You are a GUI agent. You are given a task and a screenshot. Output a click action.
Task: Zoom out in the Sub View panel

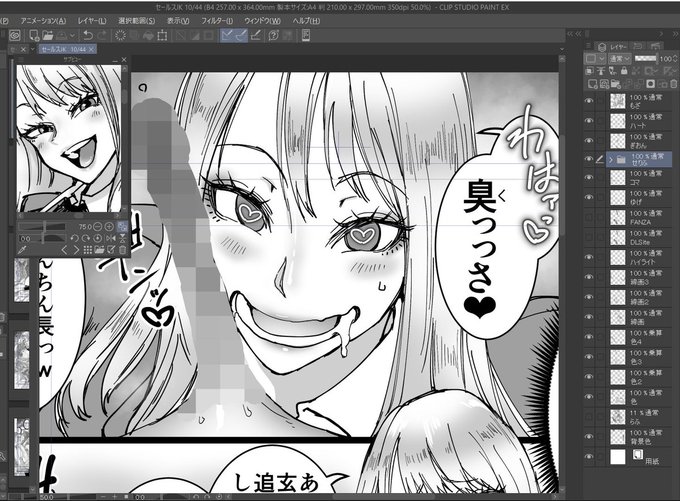tap(98, 226)
